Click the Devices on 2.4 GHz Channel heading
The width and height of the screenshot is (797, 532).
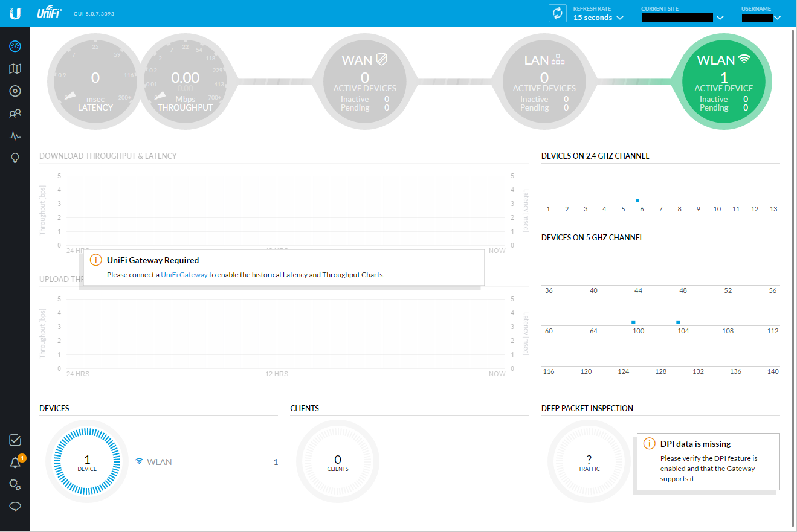tap(595, 156)
